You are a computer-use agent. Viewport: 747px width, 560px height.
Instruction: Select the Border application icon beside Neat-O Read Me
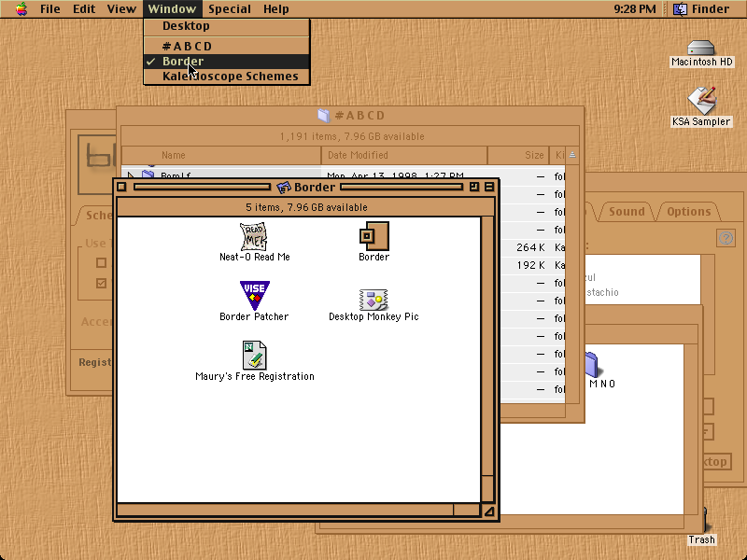click(374, 236)
